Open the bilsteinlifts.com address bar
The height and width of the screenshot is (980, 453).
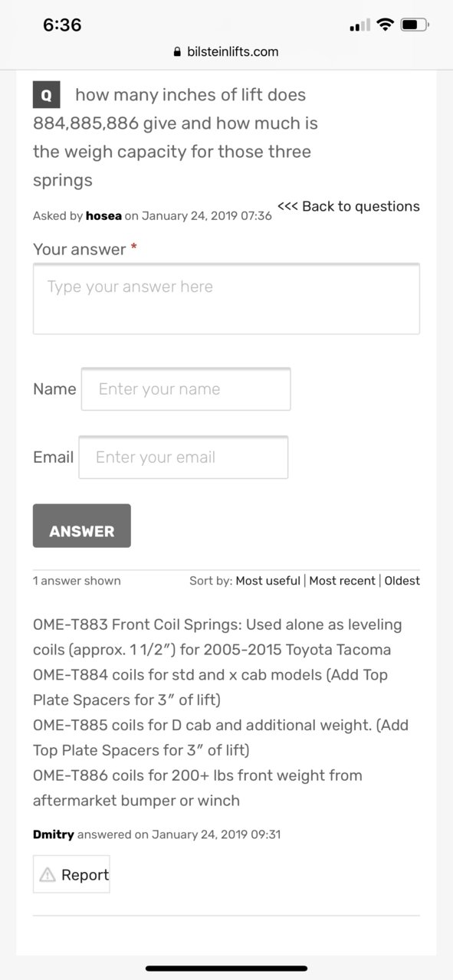[x=226, y=52]
